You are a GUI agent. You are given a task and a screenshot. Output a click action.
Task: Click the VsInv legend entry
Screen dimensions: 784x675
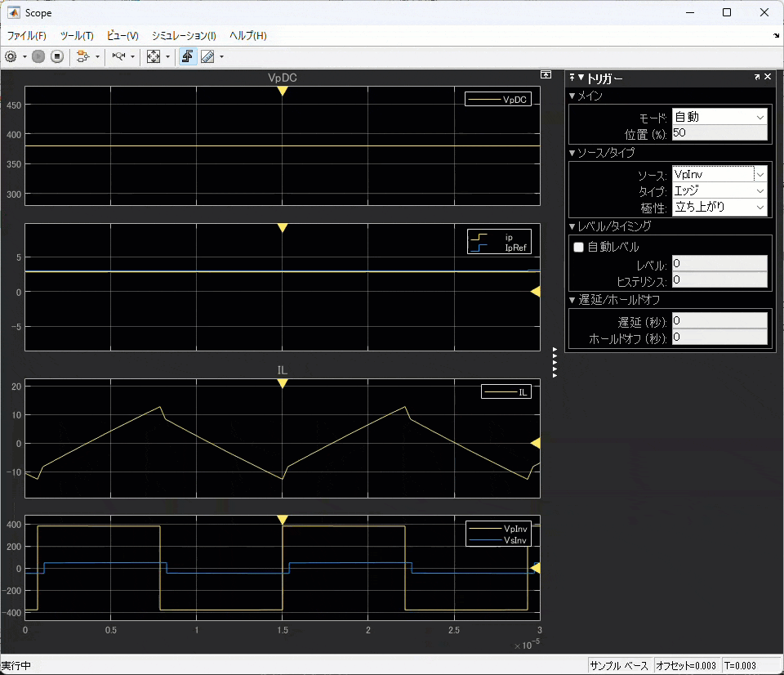[498, 540]
